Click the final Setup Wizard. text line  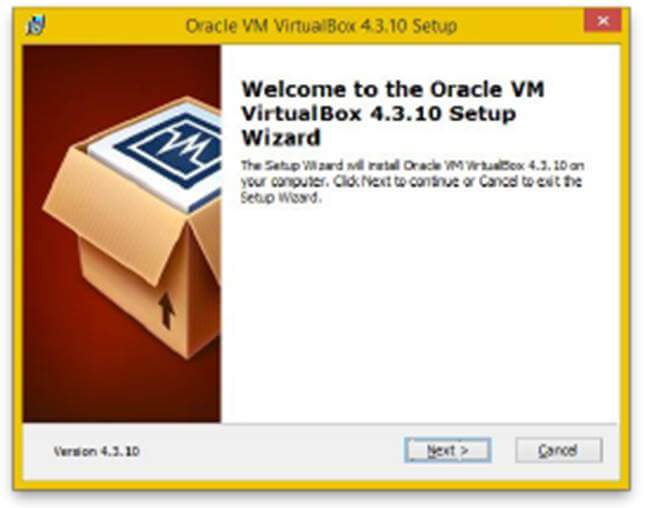pos(281,197)
